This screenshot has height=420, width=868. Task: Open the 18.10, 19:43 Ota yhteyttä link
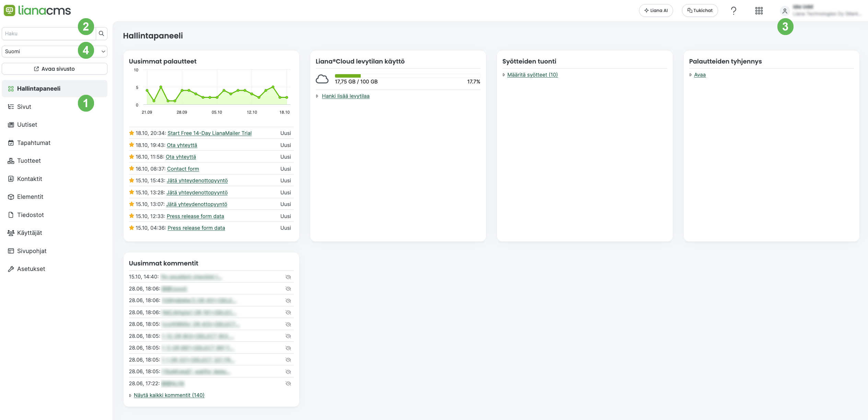tap(182, 145)
